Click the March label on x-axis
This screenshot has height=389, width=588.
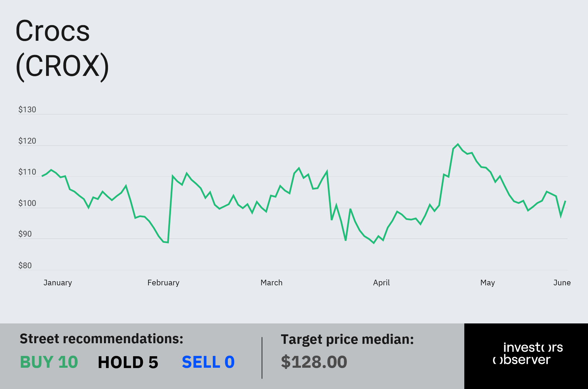[x=271, y=283]
